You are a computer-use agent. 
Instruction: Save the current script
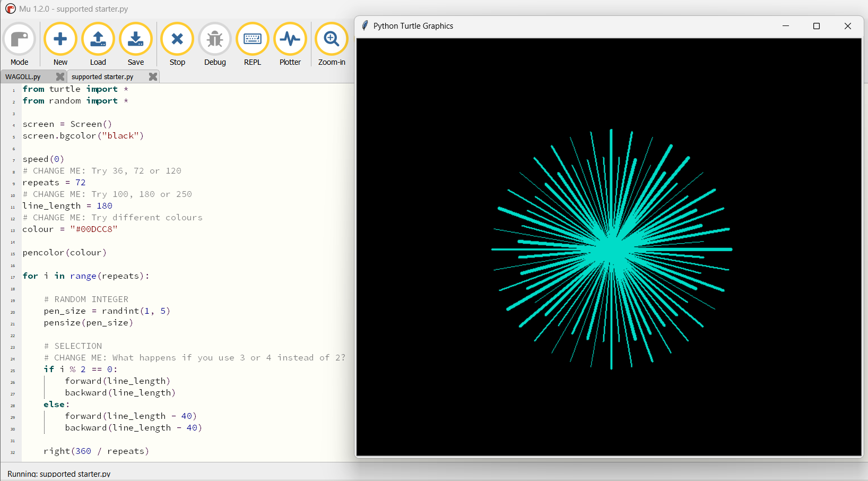[136, 45]
